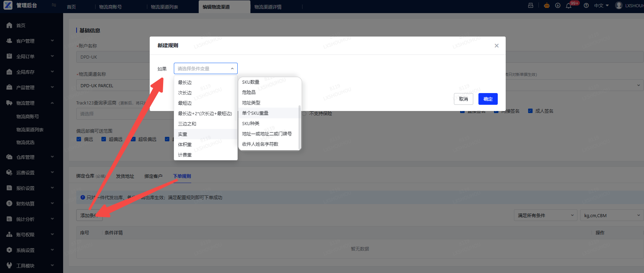Image resolution: width=644 pixels, height=273 pixels.
Task: Expand the 仓库管理 chevron
Action: tap(52, 157)
